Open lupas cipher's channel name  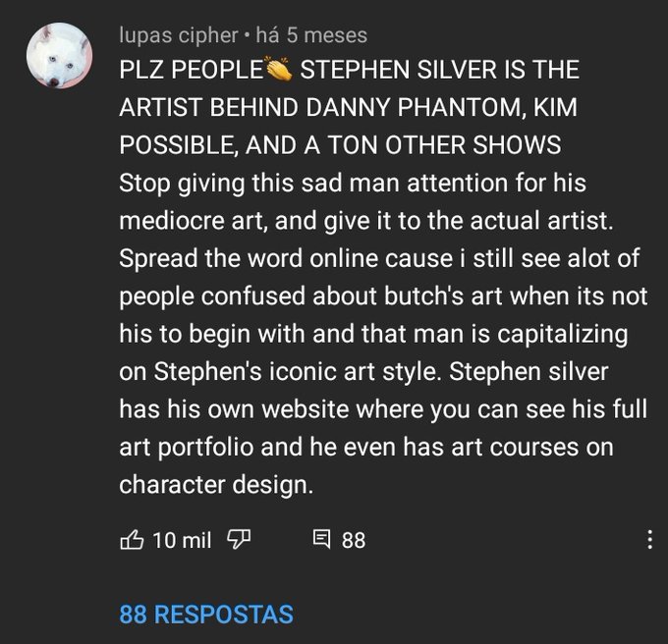pos(179,35)
